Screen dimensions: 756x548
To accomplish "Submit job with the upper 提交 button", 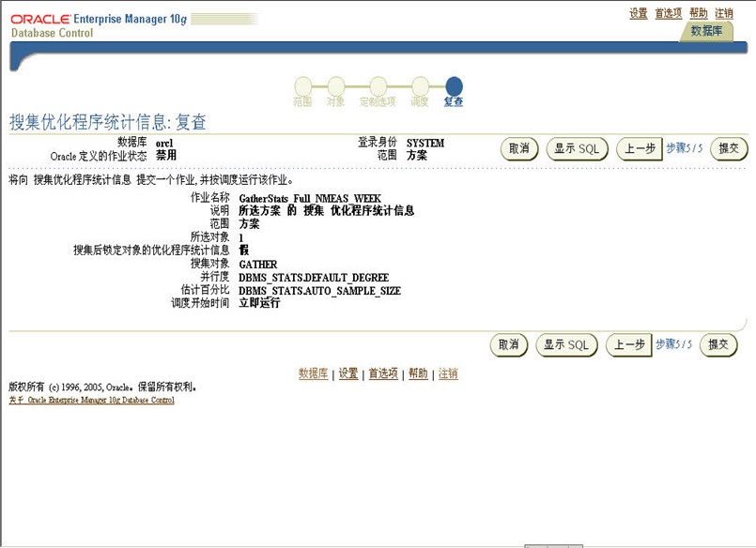I will [729, 148].
